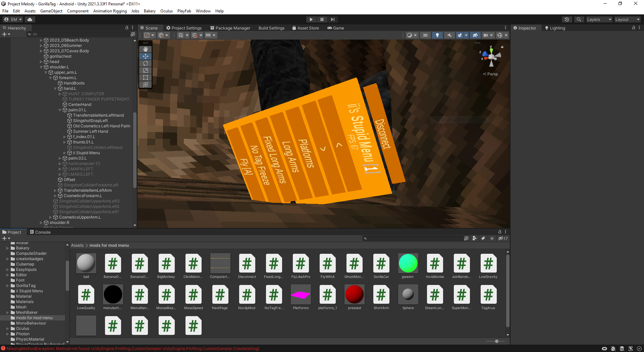Switch to the Game tab

point(336,28)
